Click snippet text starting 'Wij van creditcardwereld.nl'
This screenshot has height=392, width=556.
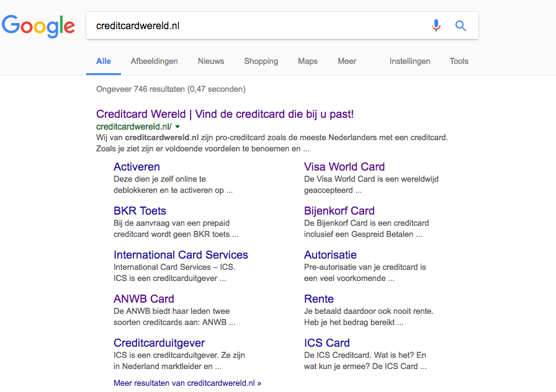tap(272, 143)
